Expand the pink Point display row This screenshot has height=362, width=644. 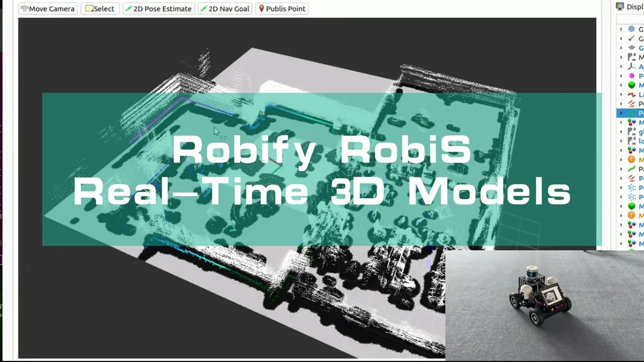(x=621, y=76)
